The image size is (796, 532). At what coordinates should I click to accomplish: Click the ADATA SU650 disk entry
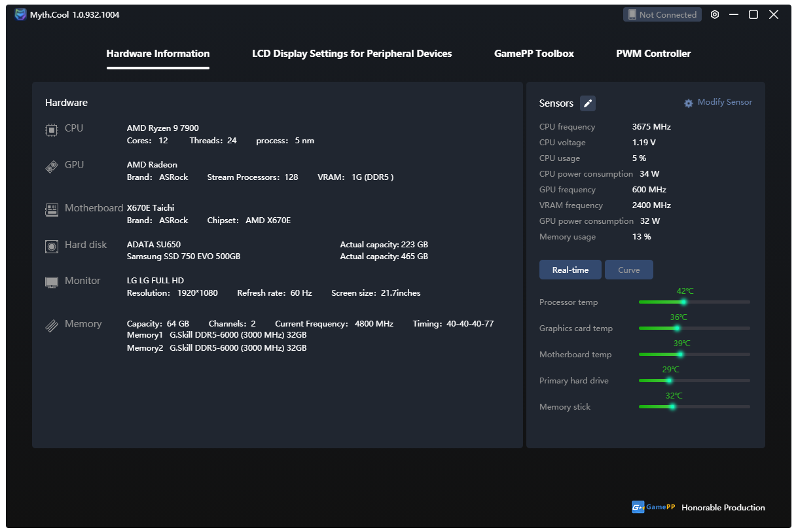click(x=154, y=245)
